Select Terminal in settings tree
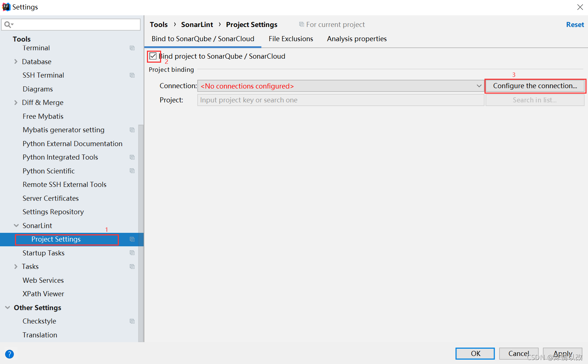This screenshot has height=364, width=588. [x=36, y=48]
